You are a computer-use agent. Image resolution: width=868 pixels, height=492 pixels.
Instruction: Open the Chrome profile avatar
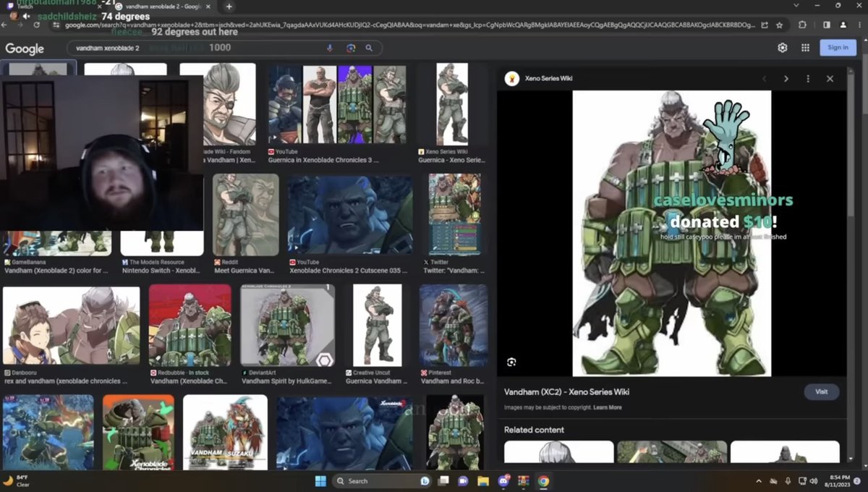(843, 25)
